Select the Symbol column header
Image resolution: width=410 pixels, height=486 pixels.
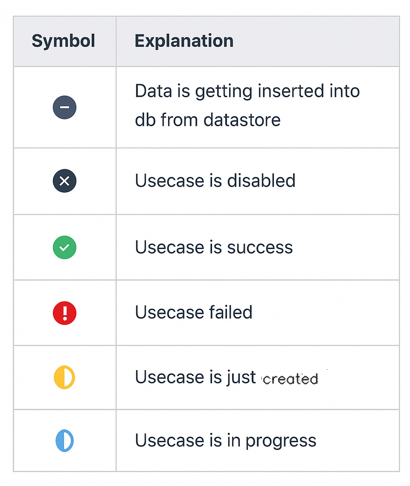coord(63,41)
